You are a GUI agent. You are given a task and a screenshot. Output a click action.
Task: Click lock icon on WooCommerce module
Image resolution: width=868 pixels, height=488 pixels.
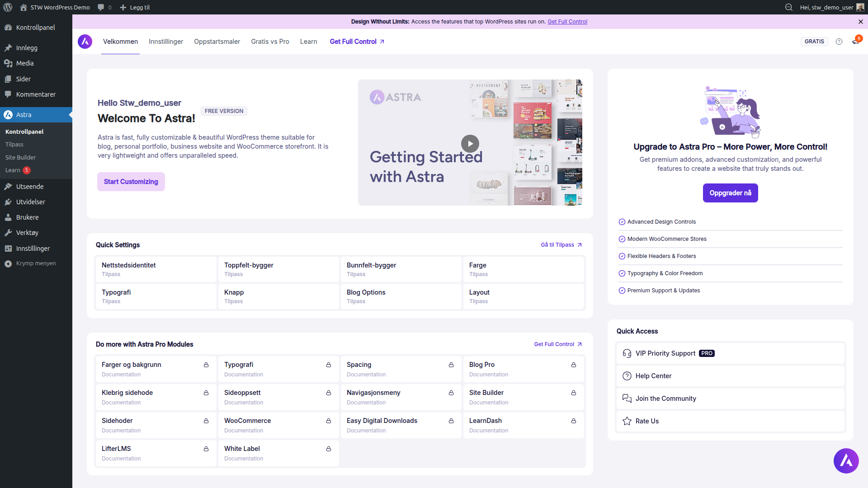click(x=329, y=421)
